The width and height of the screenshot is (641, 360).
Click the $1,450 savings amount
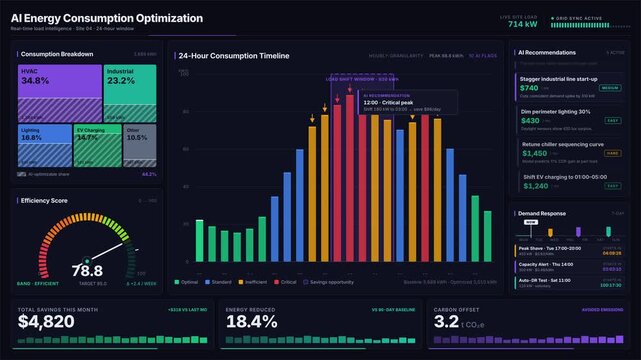point(534,153)
